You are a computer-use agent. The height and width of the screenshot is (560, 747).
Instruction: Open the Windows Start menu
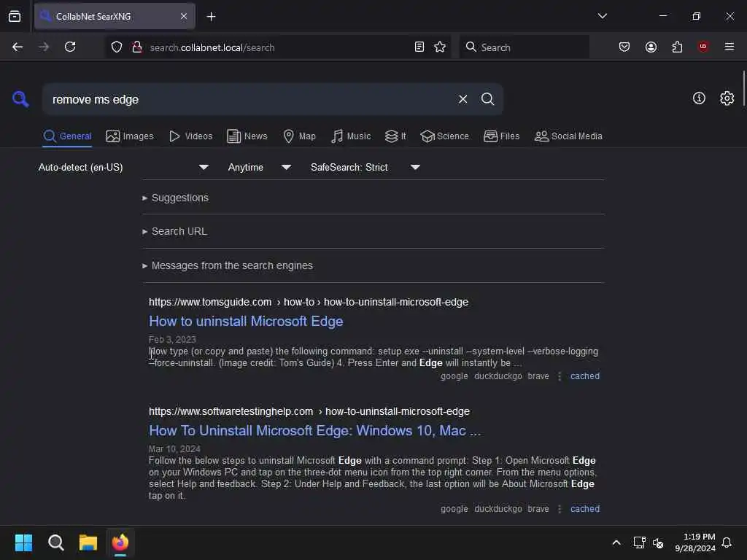(23, 542)
